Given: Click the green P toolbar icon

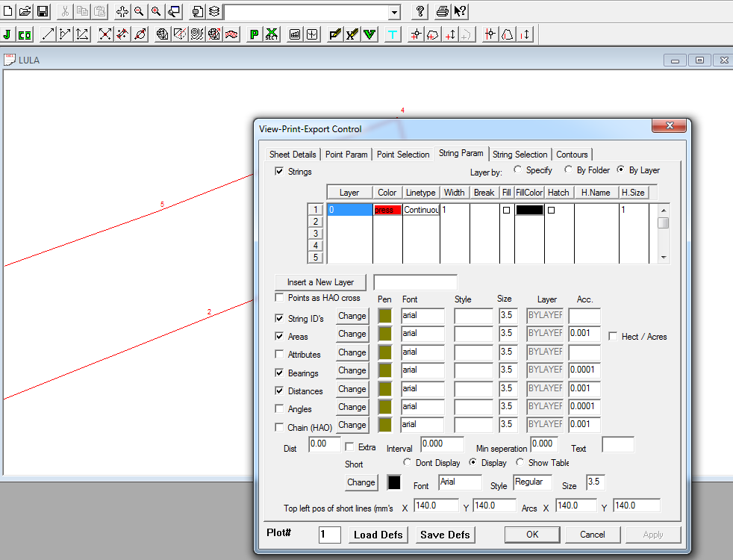Looking at the screenshot, I should 254,34.
